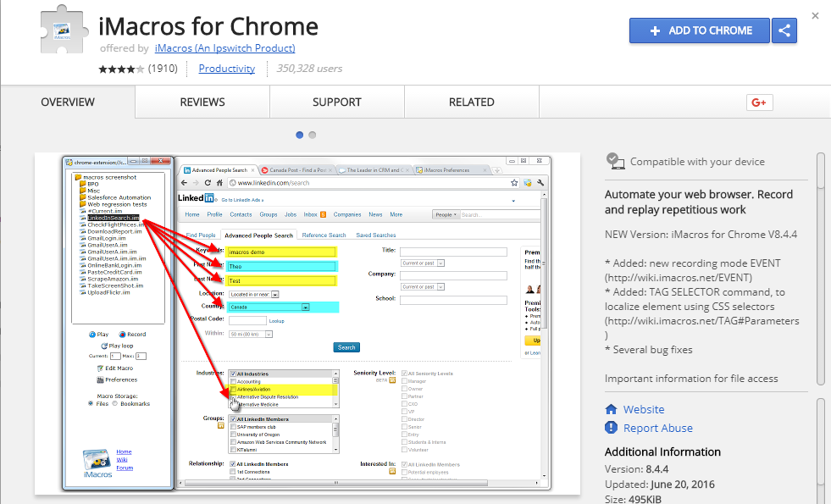831x504 pixels.
Task: Click the Play loop icon in the sidebar
Action: tap(104, 346)
